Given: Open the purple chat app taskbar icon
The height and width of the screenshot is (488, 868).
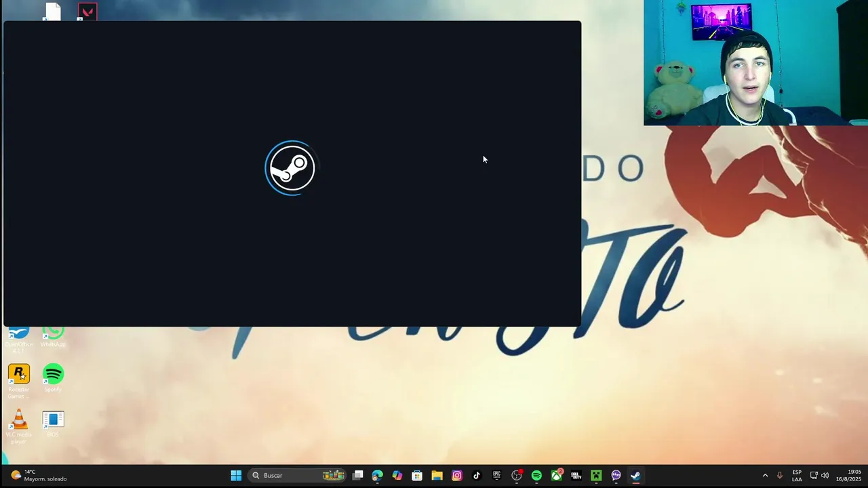Looking at the screenshot, I should pyautogui.click(x=616, y=476).
